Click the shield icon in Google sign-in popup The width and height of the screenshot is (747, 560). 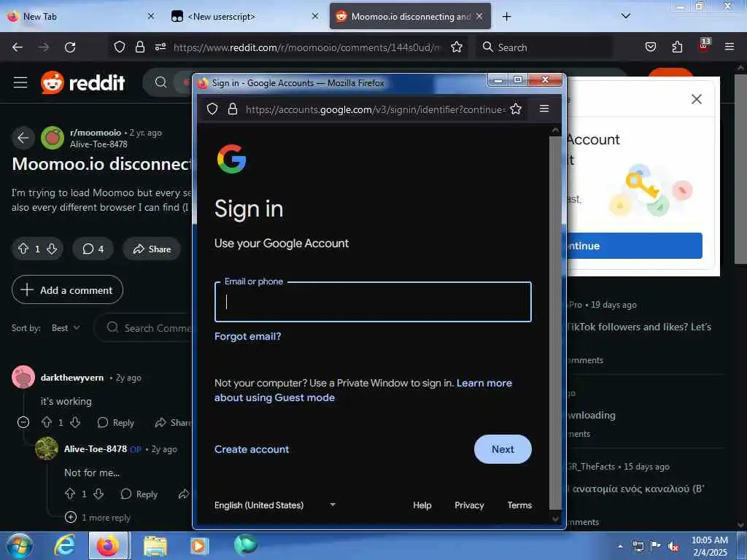click(212, 109)
